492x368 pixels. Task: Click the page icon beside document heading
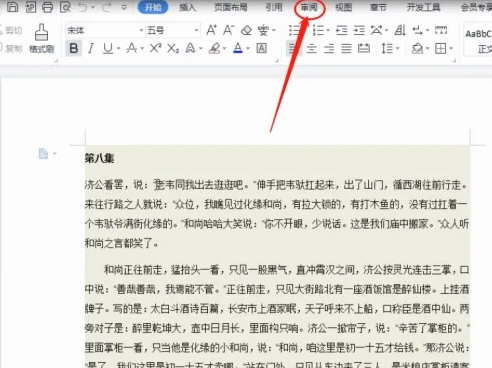click(43, 154)
